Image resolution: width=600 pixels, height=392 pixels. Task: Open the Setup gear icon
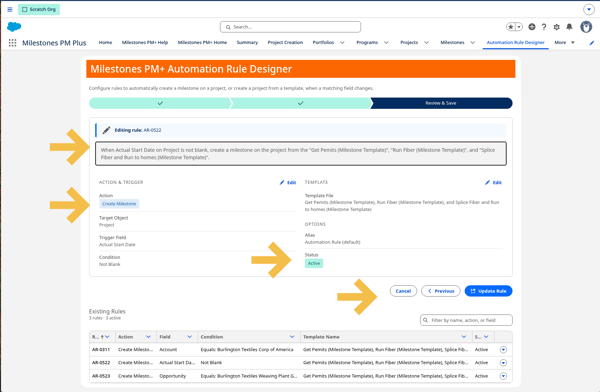557,27
